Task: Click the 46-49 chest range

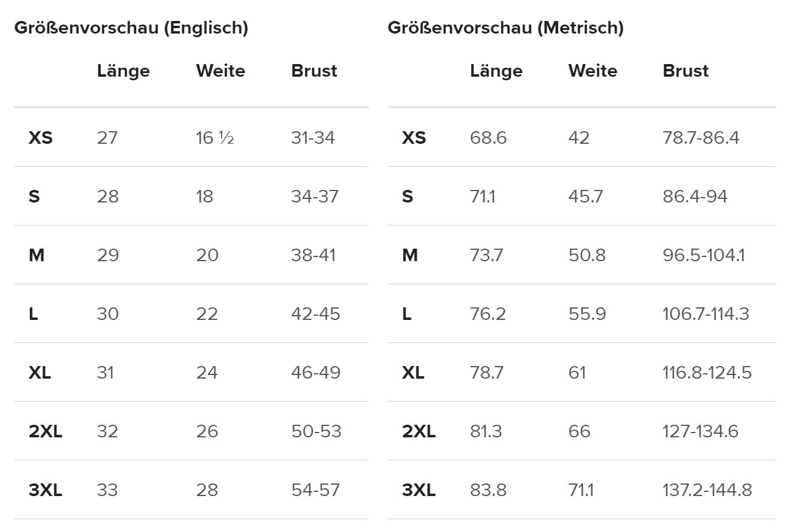Action: [315, 373]
